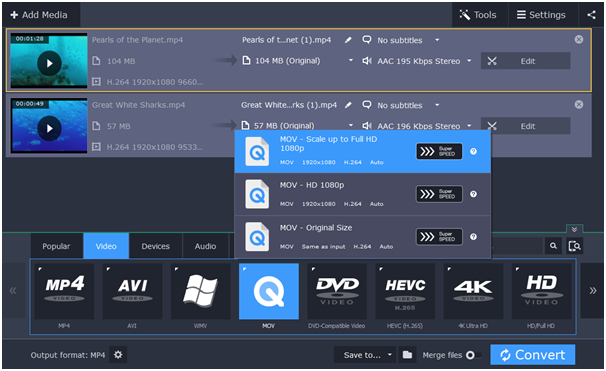Rename output Great White...rks (1).mp4 with pencil
This screenshot has height=371, width=606.
(x=348, y=105)
